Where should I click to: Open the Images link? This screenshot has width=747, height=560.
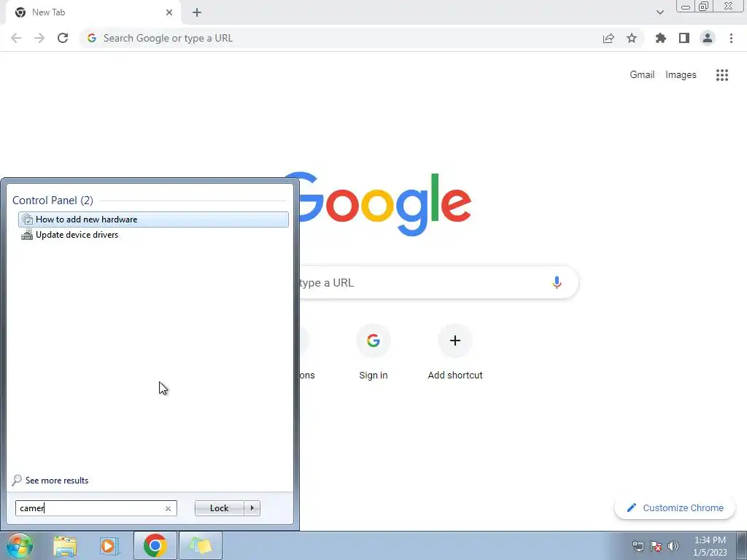[681, 75]
